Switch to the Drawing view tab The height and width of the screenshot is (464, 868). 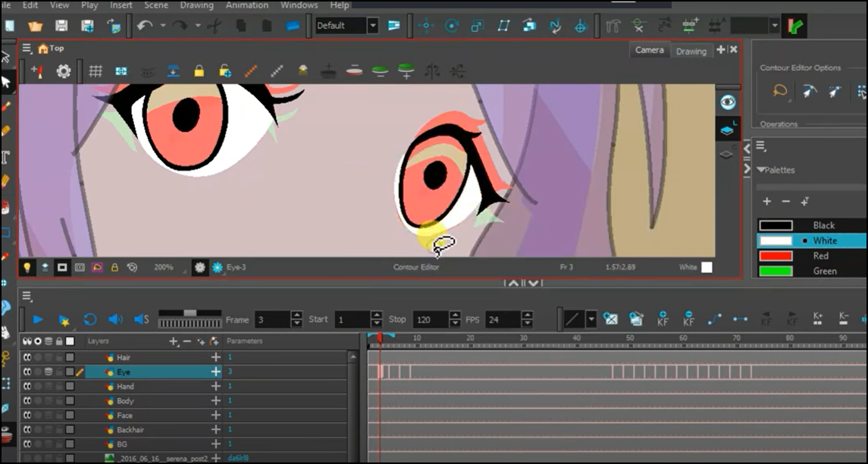coord(691,51)
